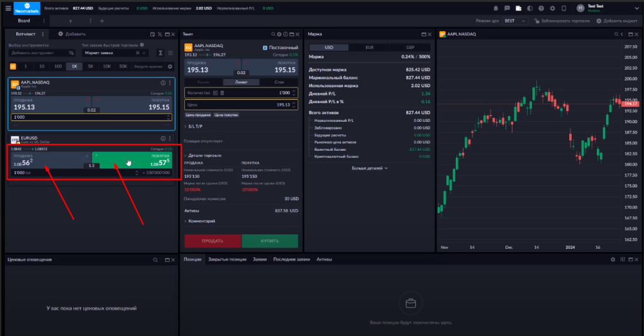Viewport: 644px width, 336px height.
Task: Switch ticket order type to Стоп
Action: pyautogui.click(x=279, y=82)
